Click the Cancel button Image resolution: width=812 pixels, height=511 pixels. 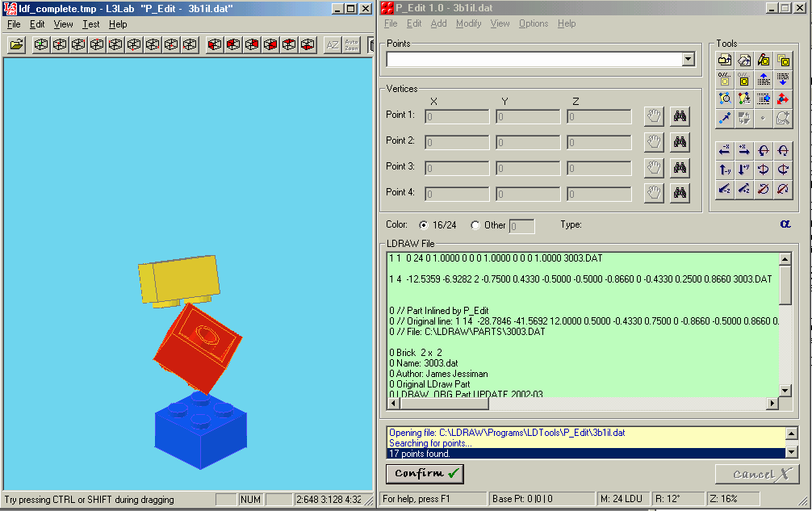coord(757,474)
